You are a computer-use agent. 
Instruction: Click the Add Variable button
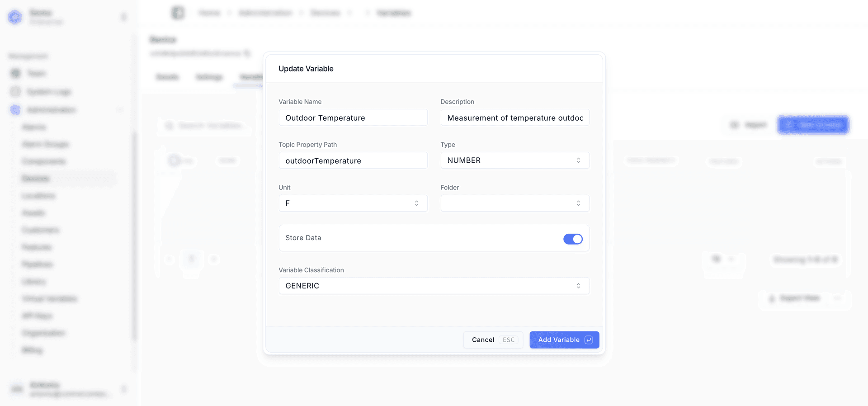(559, 340)
